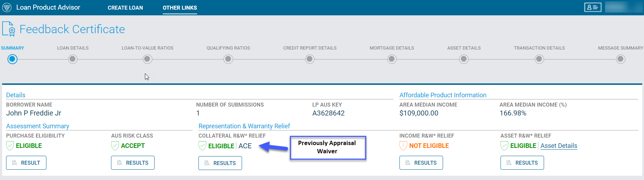The height and width of the screenshot is (180, 644).
Task: Click the Purchase Eligibility Result button
Action: click(26, 163)
